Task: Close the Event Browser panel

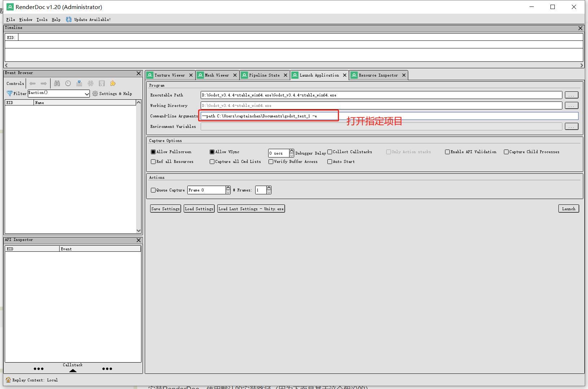Action: coord(139,73)
